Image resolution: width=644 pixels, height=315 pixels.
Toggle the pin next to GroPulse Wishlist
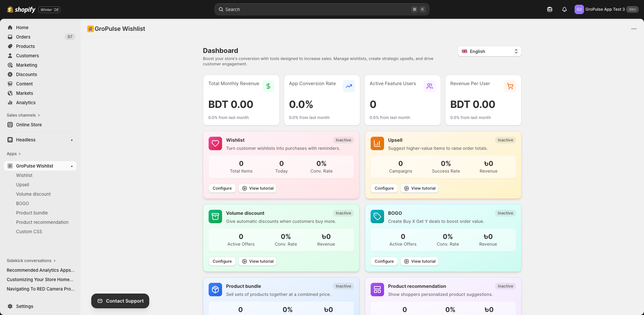(72, 166)
